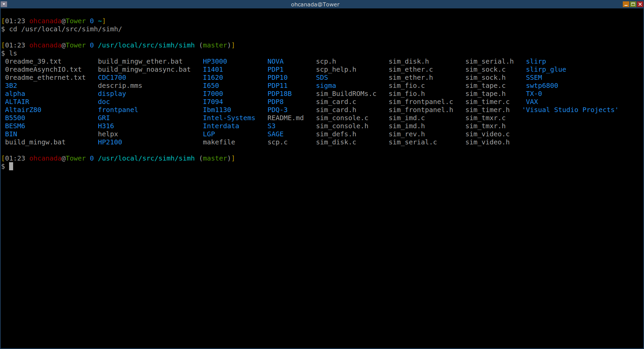Image resolution: width=644 pixels, height=349 pixels.
Task: Click the '0readme_39.txt' file name
Action: 33,62
